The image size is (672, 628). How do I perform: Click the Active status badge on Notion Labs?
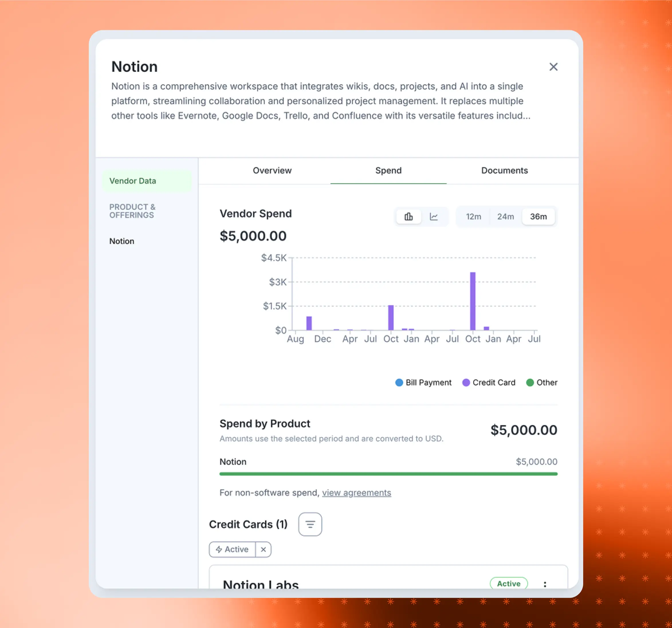[x=509, y=583]
